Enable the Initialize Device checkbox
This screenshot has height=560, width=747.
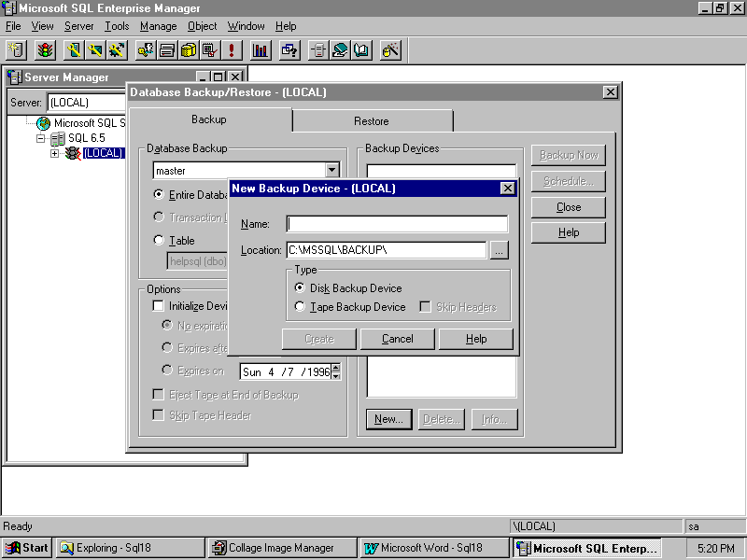pos(159,306)
